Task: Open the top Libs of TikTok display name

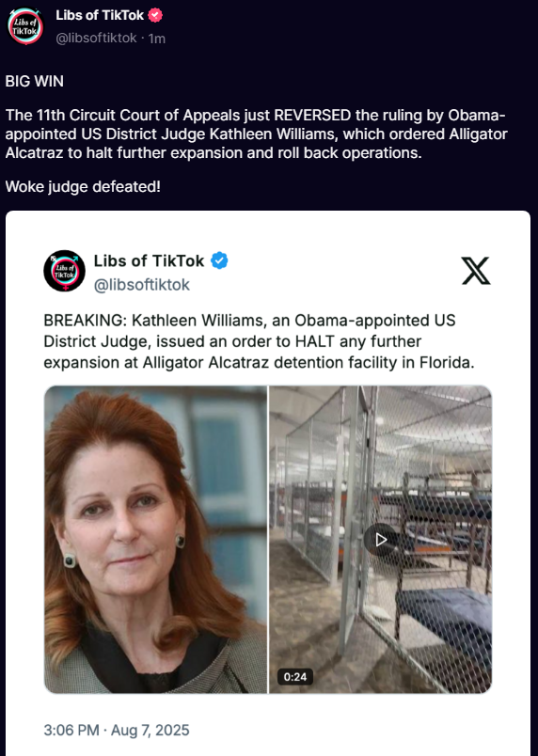Action: (x=100, y=15)
